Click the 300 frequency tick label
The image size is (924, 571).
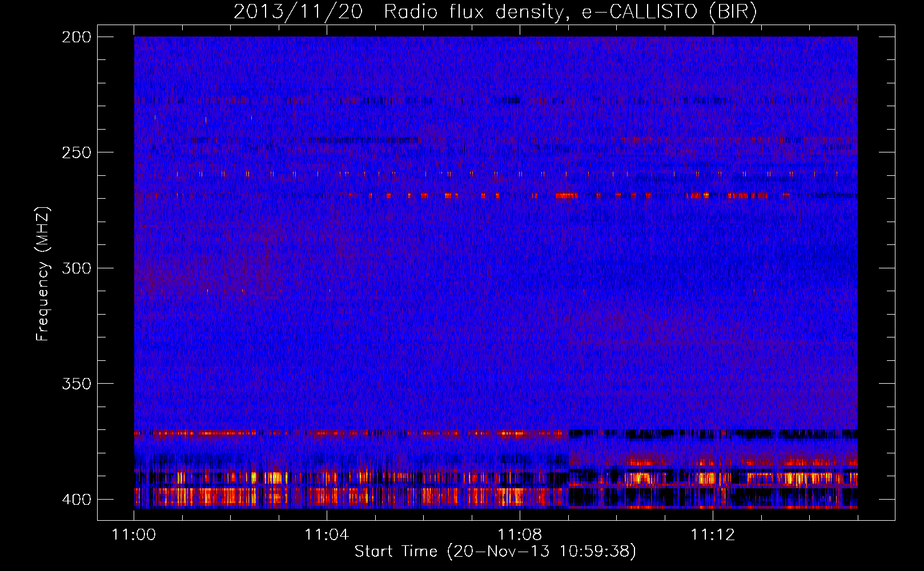coord(77,268)
